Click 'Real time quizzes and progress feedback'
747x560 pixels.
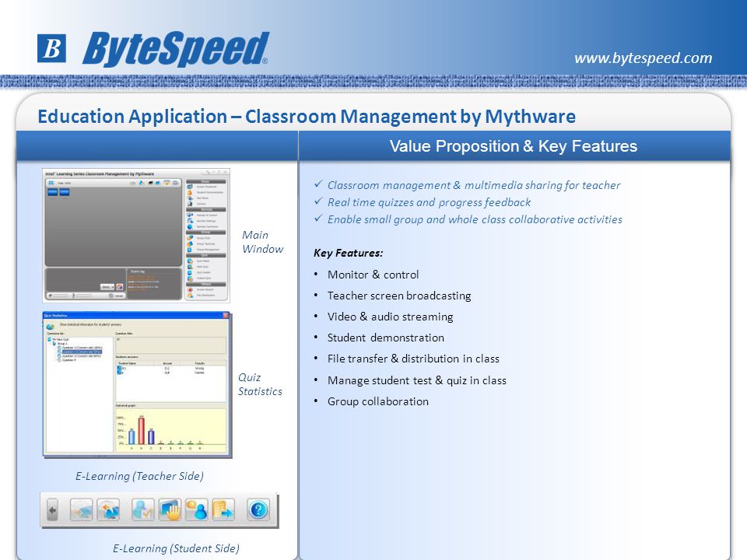point(430,202)
